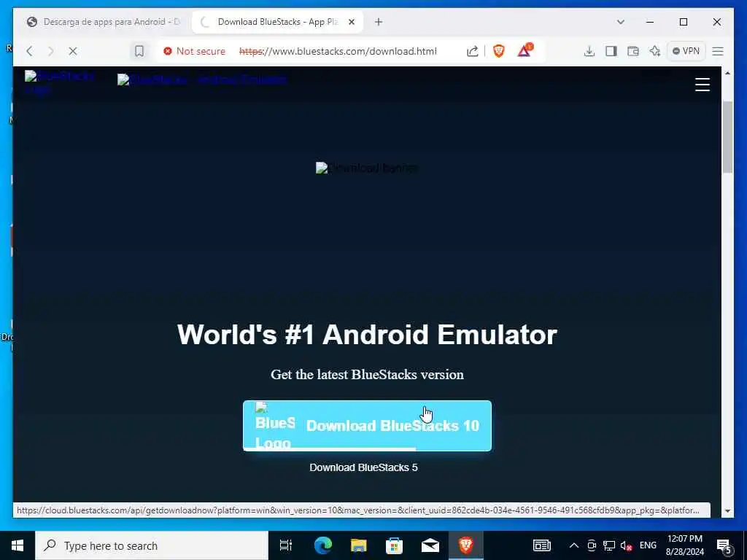The width and height of the screenshot is (747, 560).
Task: Go back to the previous page
Action: click(29, 51)
